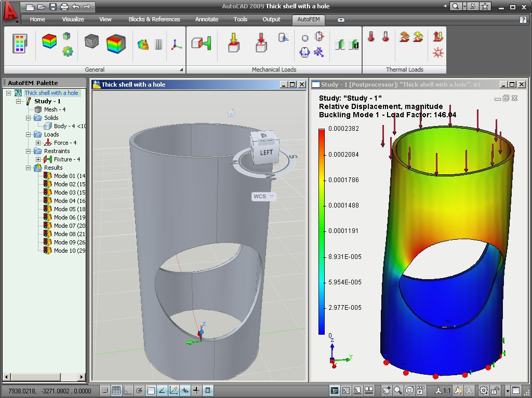Click the Undo arrow in title bar
Screen dimensions: 532x398
[76, 7]
